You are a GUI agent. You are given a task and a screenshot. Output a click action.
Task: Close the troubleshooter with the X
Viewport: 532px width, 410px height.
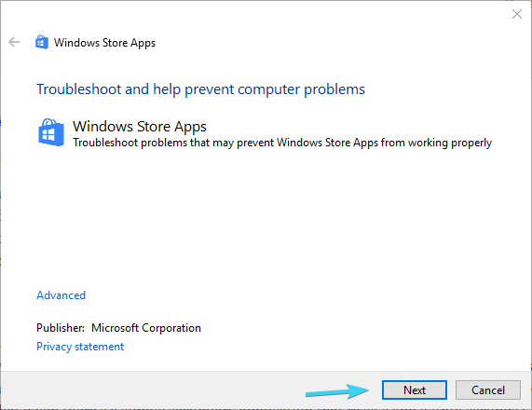(x=517, y=14)
